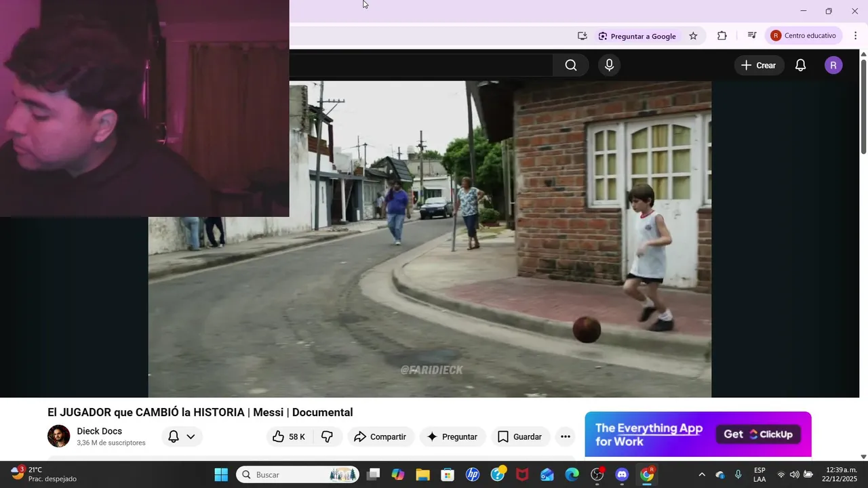
Task: Open the Crear video menu
Action: (759, 65)
